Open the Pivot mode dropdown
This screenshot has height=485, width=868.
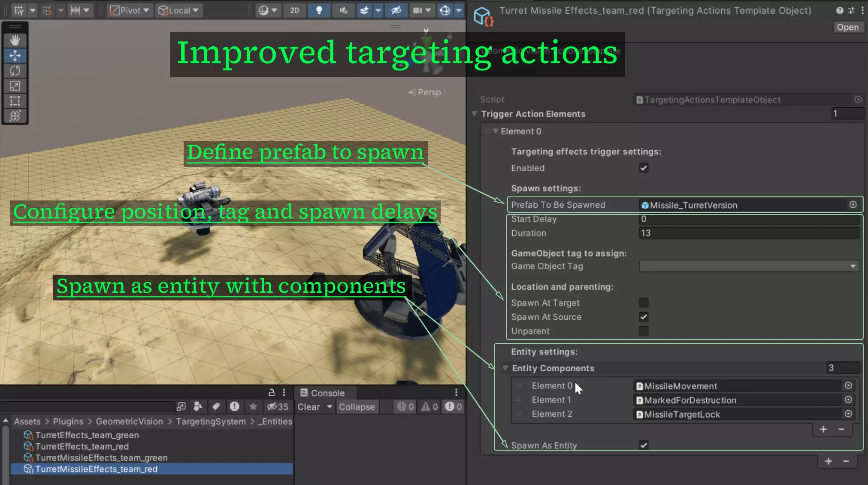tap(129, 10)
